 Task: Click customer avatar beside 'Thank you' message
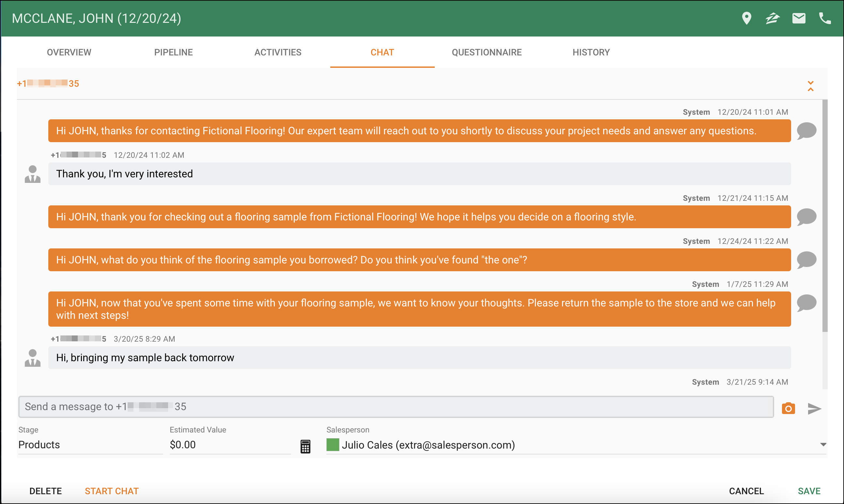pos(33,174)
